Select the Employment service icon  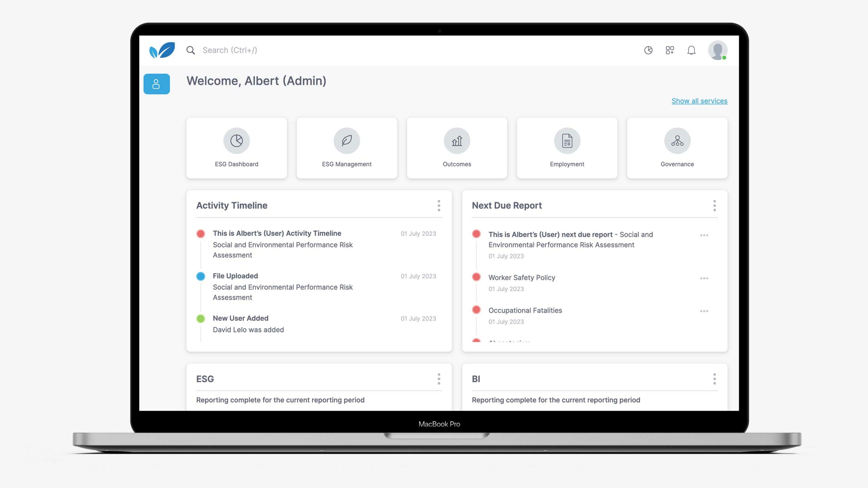[x=566, y=141]
